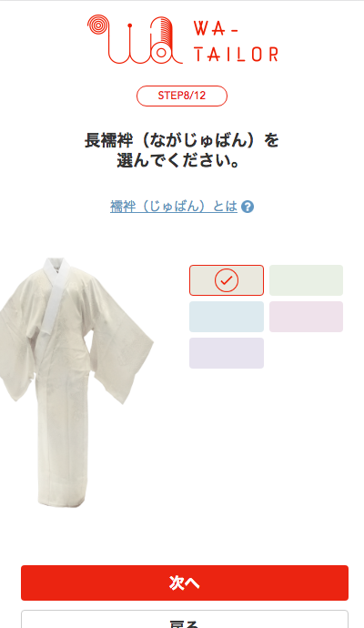The width and height of the screenshot is (364, 628).
Task: Click the nagajuban garment preview image
Action: 76,382
